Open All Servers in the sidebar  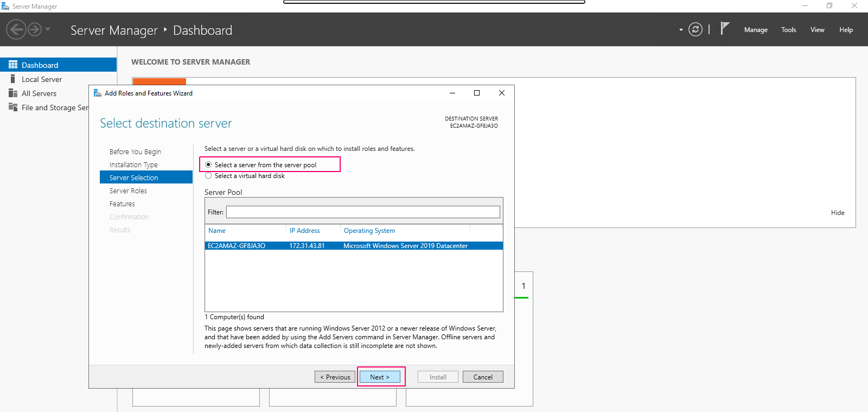point(39,93)
